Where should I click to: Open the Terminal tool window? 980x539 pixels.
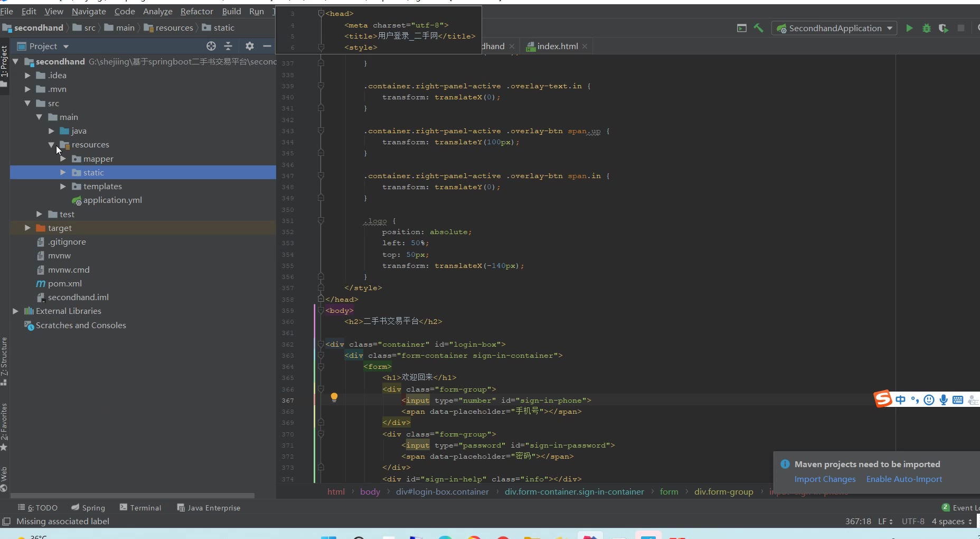tap(140, 508)
